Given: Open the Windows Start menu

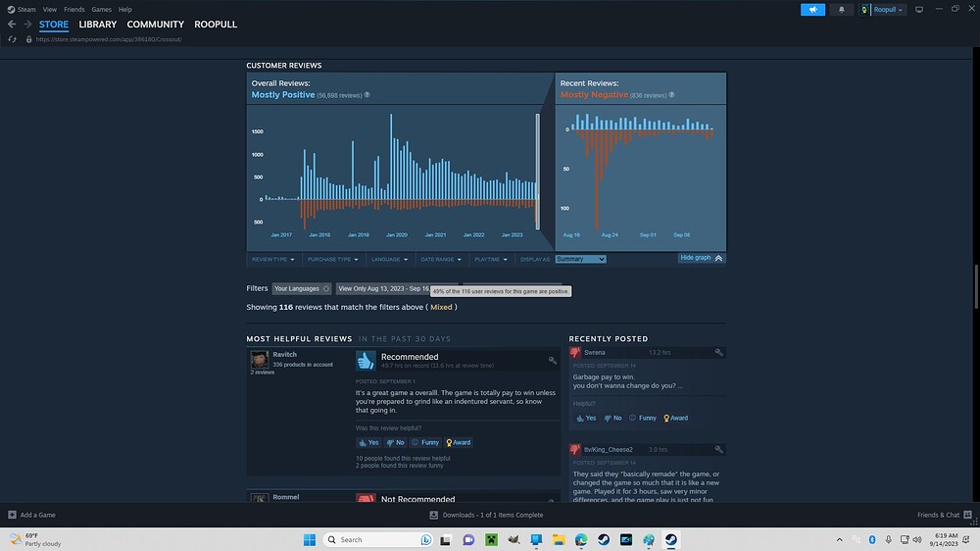Looking at the screenshot, I should (310, 540).
